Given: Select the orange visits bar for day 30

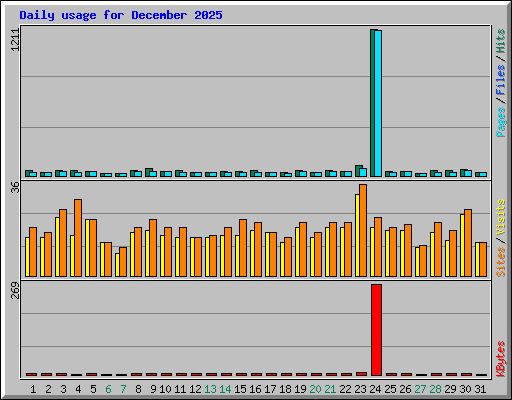Looking at the screenshot, I should (x=468, y=243).
